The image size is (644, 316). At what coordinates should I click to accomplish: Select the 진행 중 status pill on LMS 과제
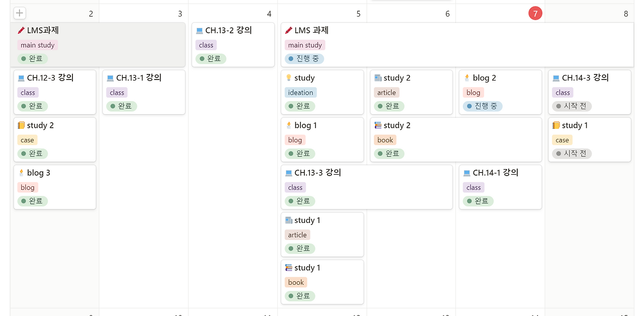point(304,58)
